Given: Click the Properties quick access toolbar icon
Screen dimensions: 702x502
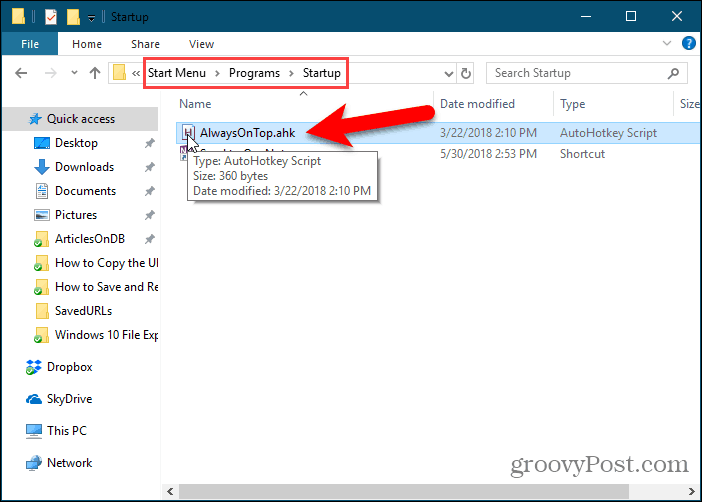Looking at the screenshot, I should point(51,17).
